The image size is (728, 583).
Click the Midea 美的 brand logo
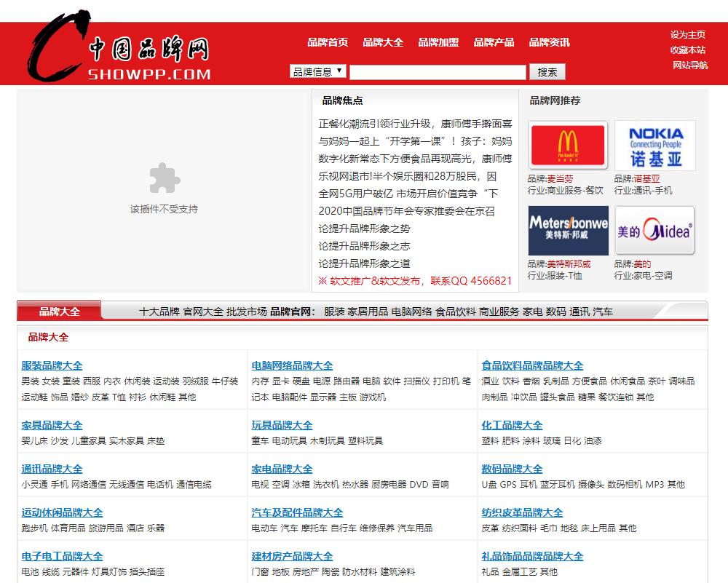[654, 231]
